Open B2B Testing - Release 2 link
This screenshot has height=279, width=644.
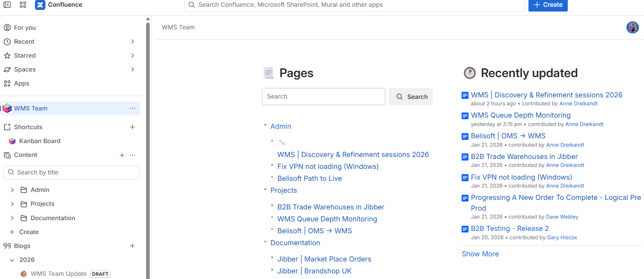tap(510, 229)
